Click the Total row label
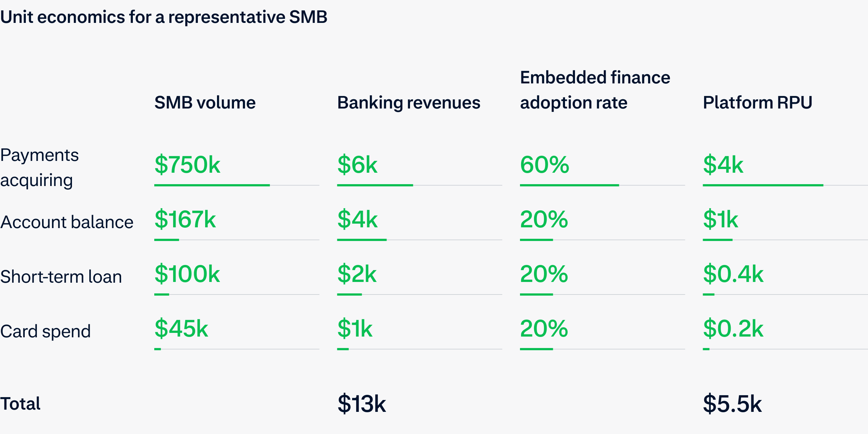This screenshot has width=868, height=434. [20, 404]
